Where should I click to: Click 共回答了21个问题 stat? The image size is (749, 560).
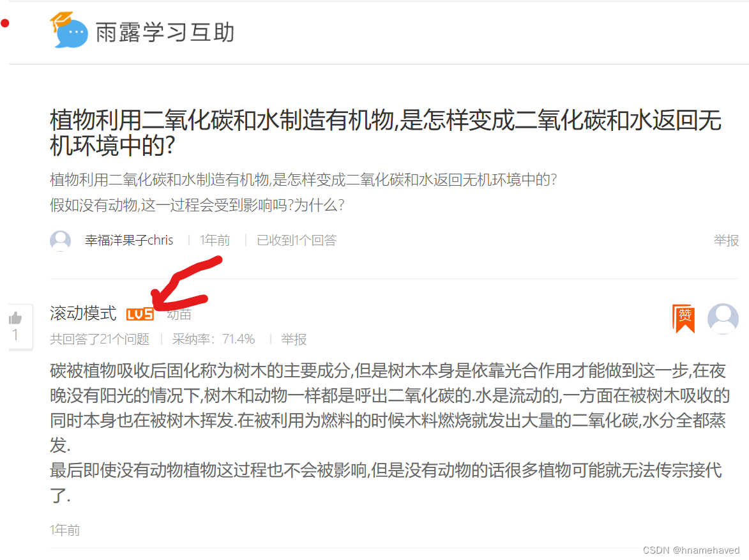(x=100, y=339)
